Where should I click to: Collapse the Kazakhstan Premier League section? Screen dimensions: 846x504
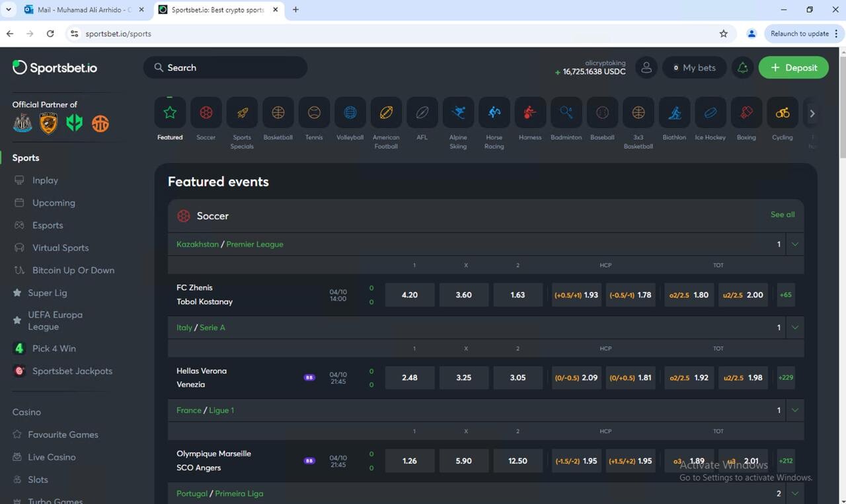pos(795,244)
